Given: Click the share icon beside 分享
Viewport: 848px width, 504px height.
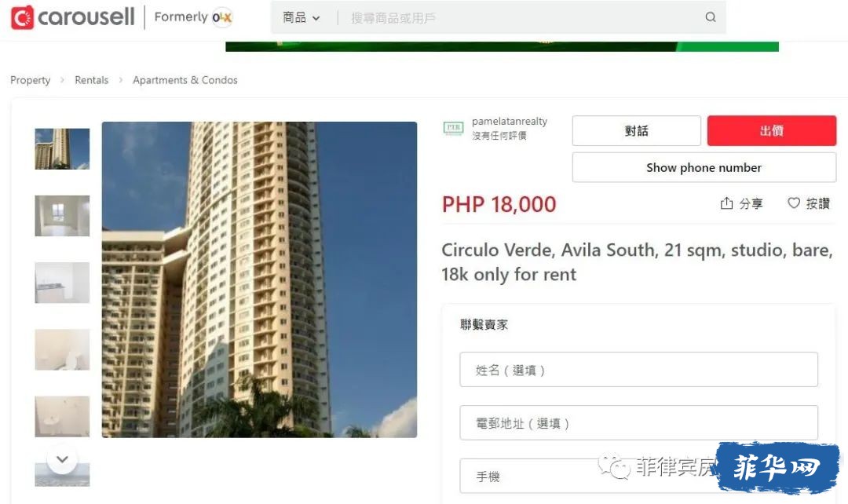Looking at the screenshot, I should (726, 203).
